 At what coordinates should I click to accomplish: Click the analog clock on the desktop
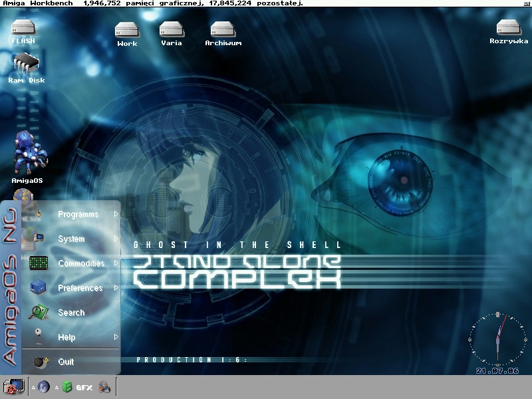(x=497, y=339)
